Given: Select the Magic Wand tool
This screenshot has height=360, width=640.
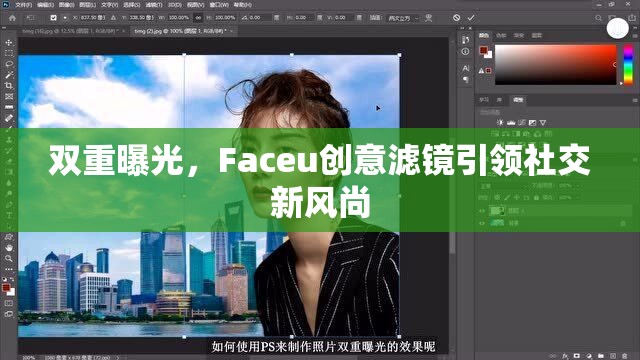Looking at the screenshot, I should tap(9, 75).
